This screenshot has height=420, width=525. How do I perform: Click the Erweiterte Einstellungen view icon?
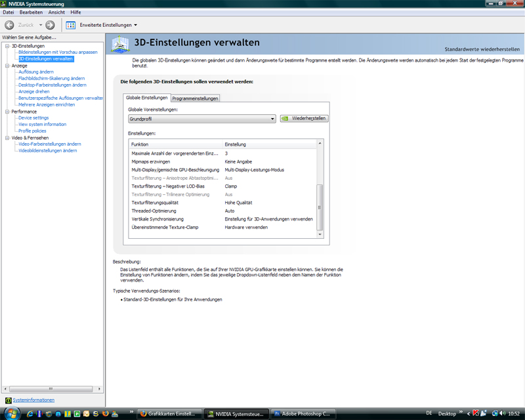(x=71, y=25)
